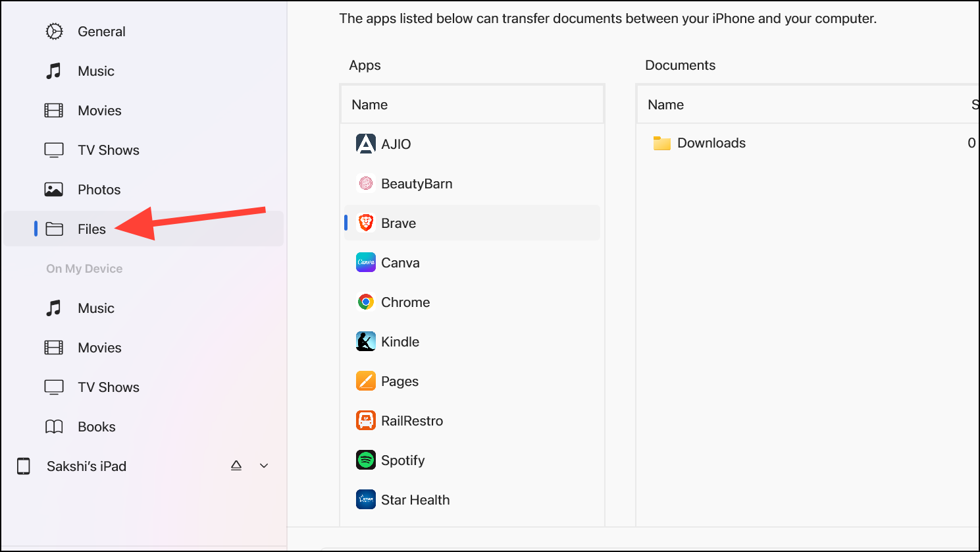
Task: Click the Books open-book icon
Action: [54, 427]
